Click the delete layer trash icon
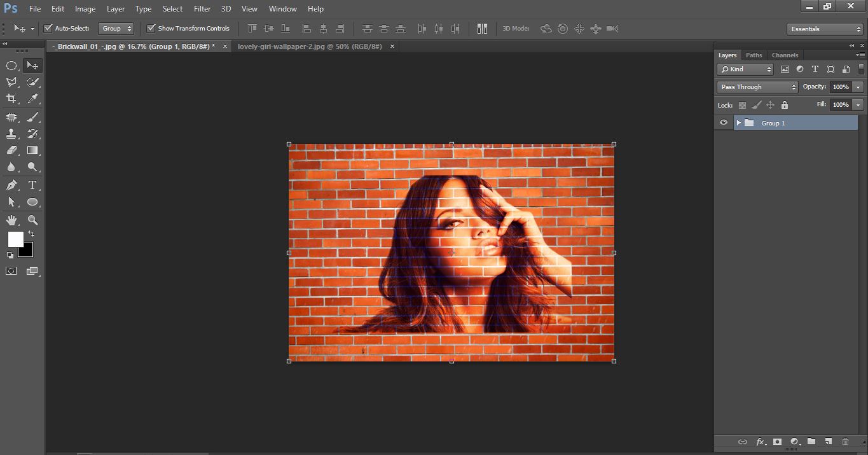Screen dimensions: 868x455 tap(846, 441)
